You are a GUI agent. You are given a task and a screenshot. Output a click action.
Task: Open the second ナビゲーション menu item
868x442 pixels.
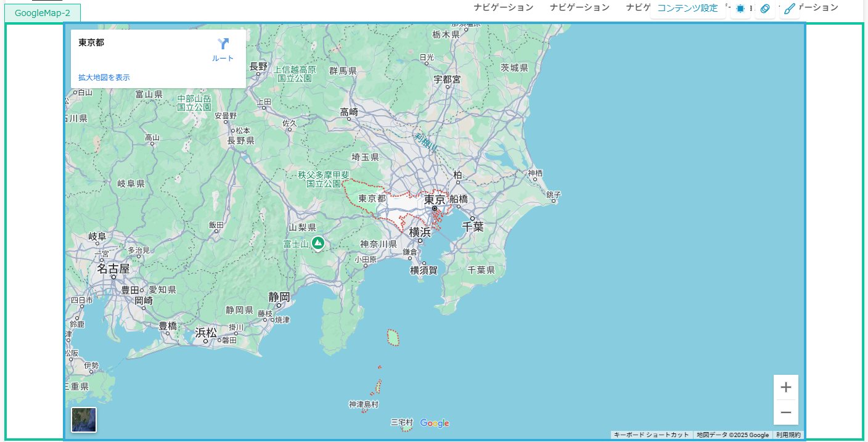(x=579, y=7)
